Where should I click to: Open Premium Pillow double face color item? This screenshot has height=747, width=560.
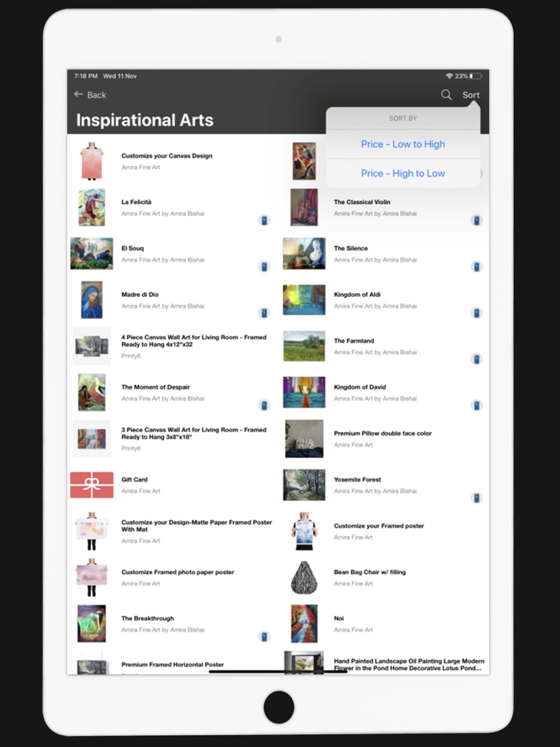click(x=382, y=433)
